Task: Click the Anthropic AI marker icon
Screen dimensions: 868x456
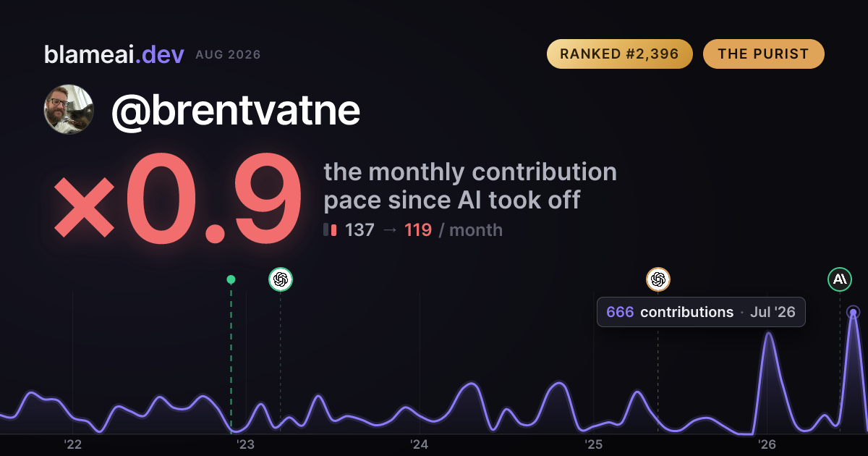Action: click(840, 279)
